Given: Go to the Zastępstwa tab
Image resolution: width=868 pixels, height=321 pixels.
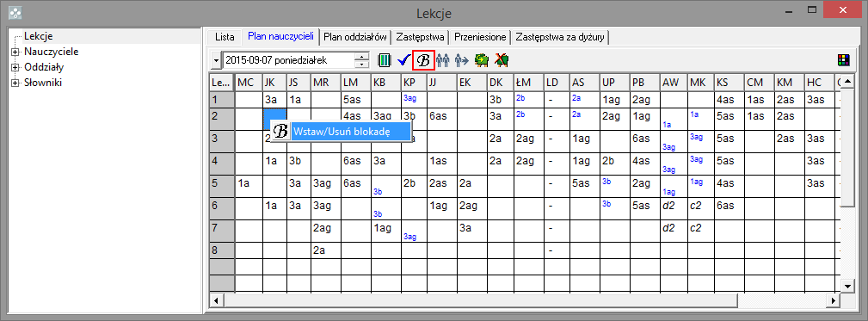Looking at the screenshot, I should point(421,36).
